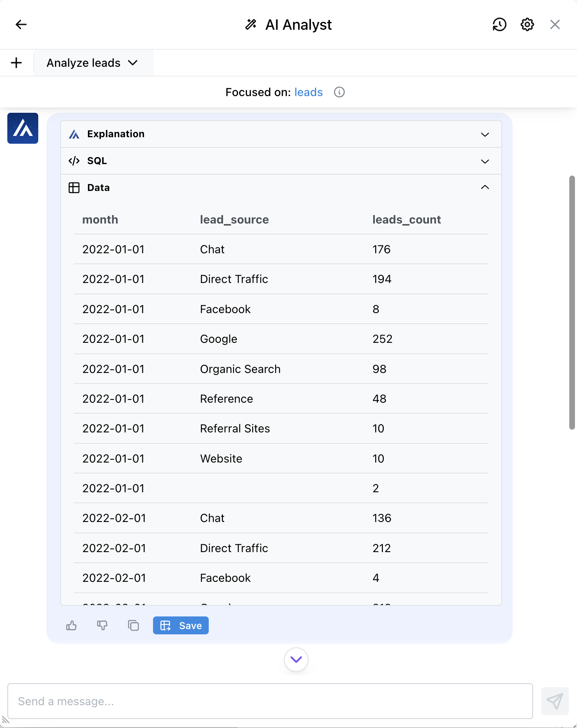Close the AI Analyst panel
This screenshot has height=728, width=577.
point(555,24)
